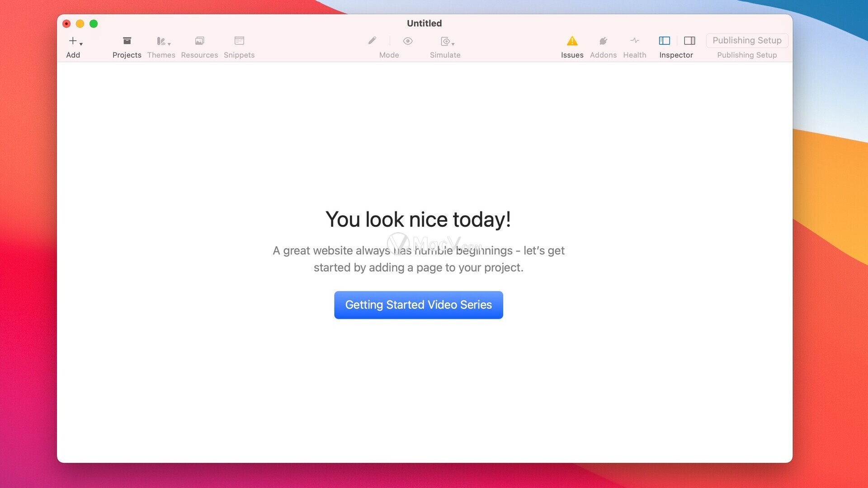
Task: Select the Addons tab
Action: (604, 46)
